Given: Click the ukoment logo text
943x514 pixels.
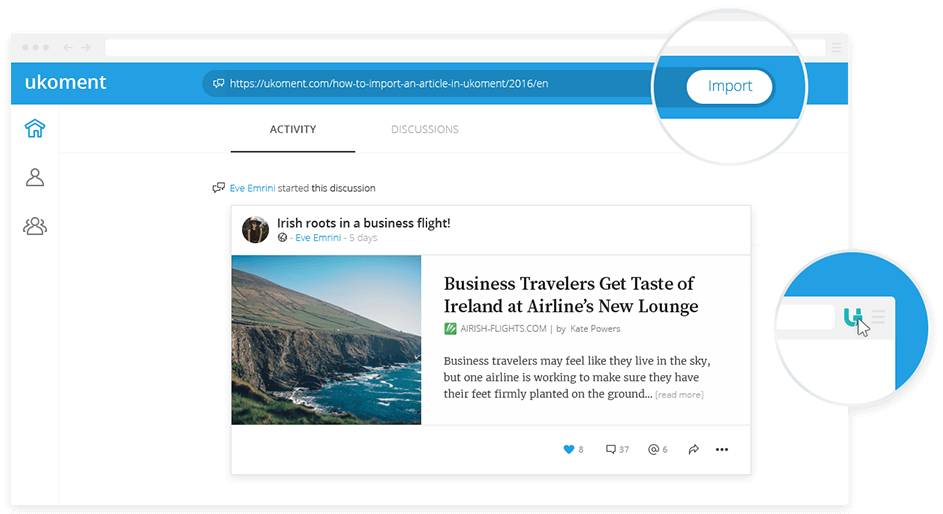Looking at the screenshot, I should click(x=65, y=83).
